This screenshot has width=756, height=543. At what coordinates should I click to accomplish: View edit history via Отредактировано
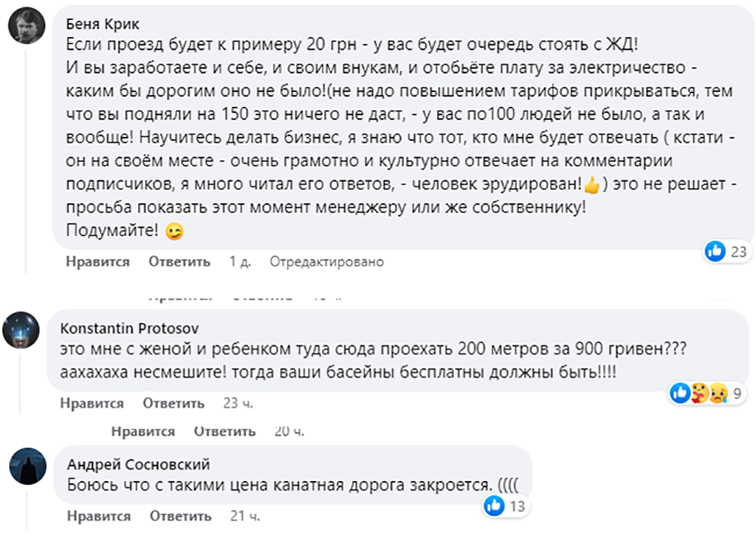coord(327,262)
